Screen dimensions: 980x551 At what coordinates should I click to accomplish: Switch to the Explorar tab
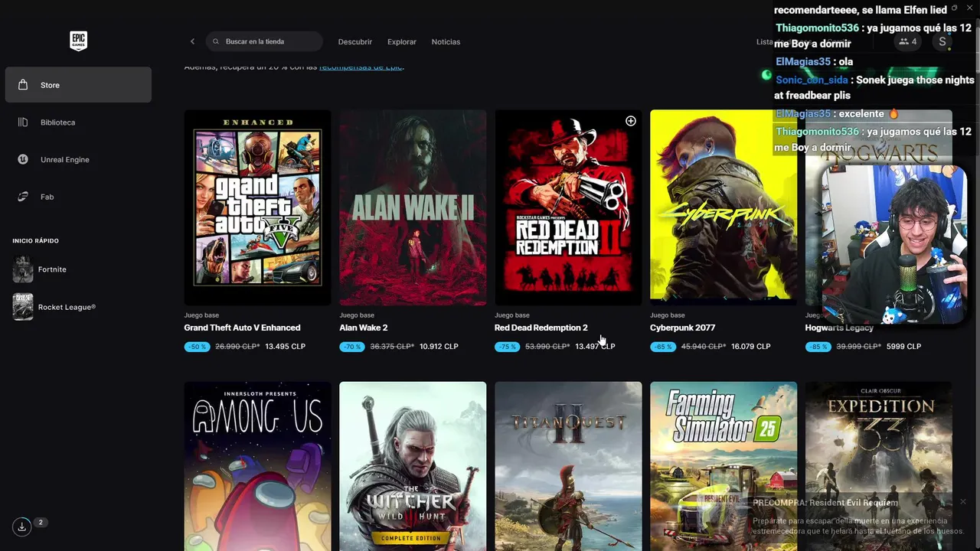(402, 42)
